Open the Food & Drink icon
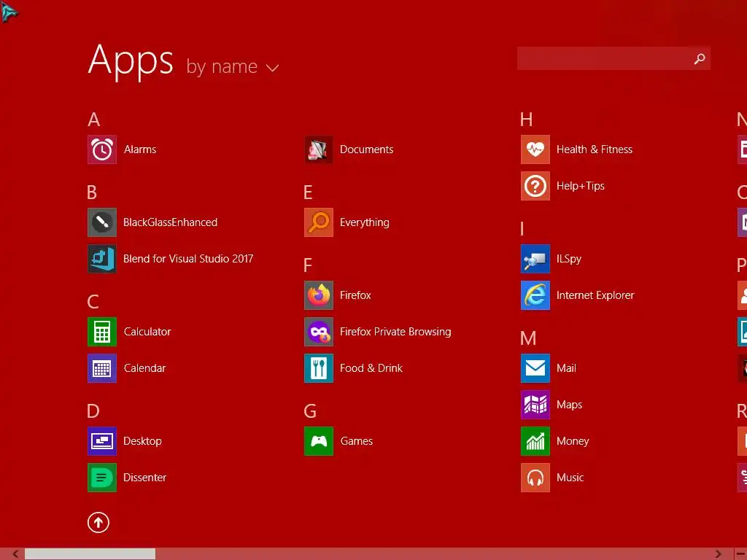Image resolution: width=747 pixels, height=560 pixels. (x=319, y=368)
